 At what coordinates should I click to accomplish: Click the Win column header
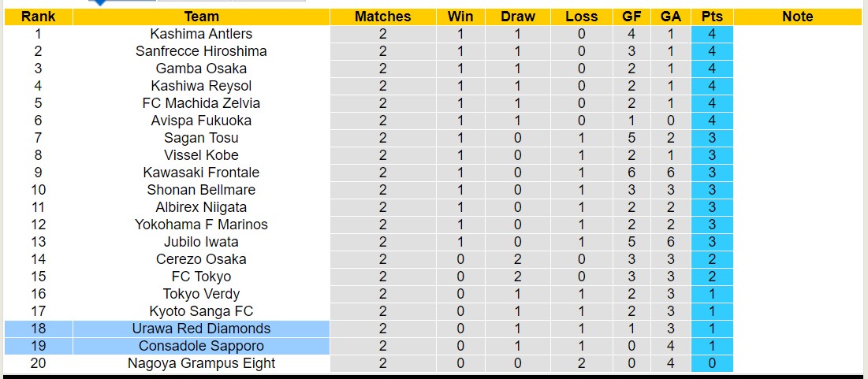click(x=460, y=17)
